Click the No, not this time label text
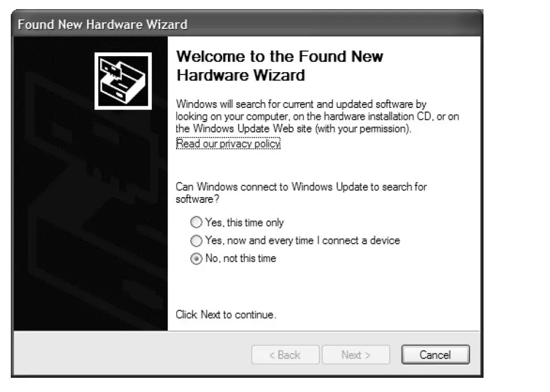550x392 pixels. (241, 258)
